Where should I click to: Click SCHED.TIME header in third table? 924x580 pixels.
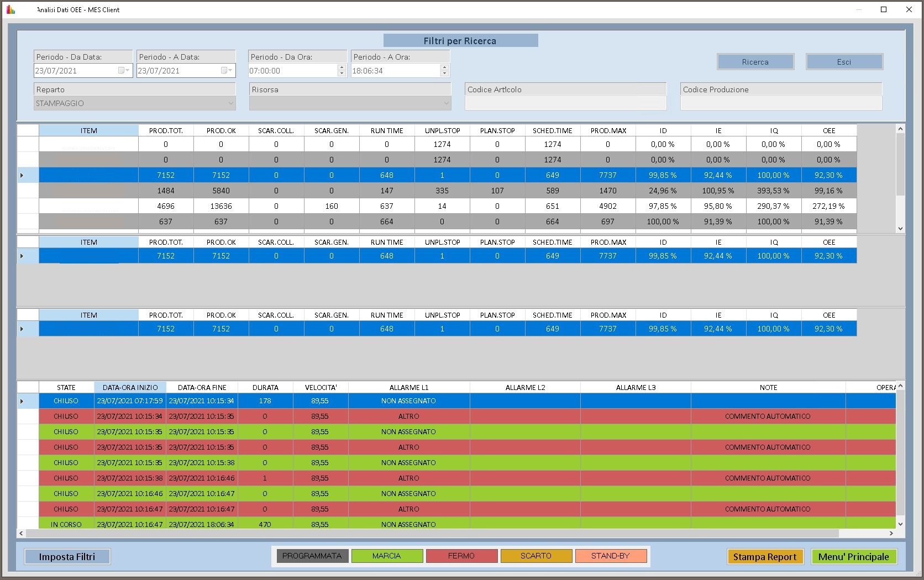553,315
